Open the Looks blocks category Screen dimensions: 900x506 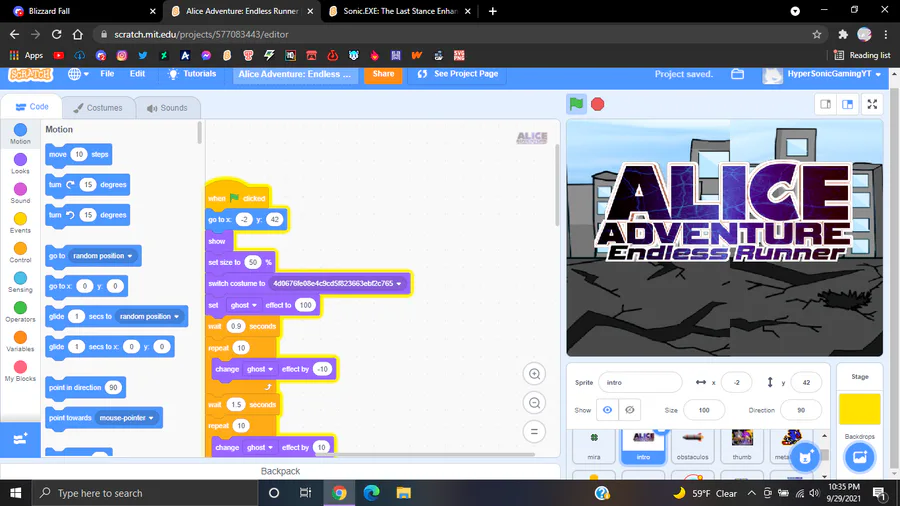click(20, 164)
